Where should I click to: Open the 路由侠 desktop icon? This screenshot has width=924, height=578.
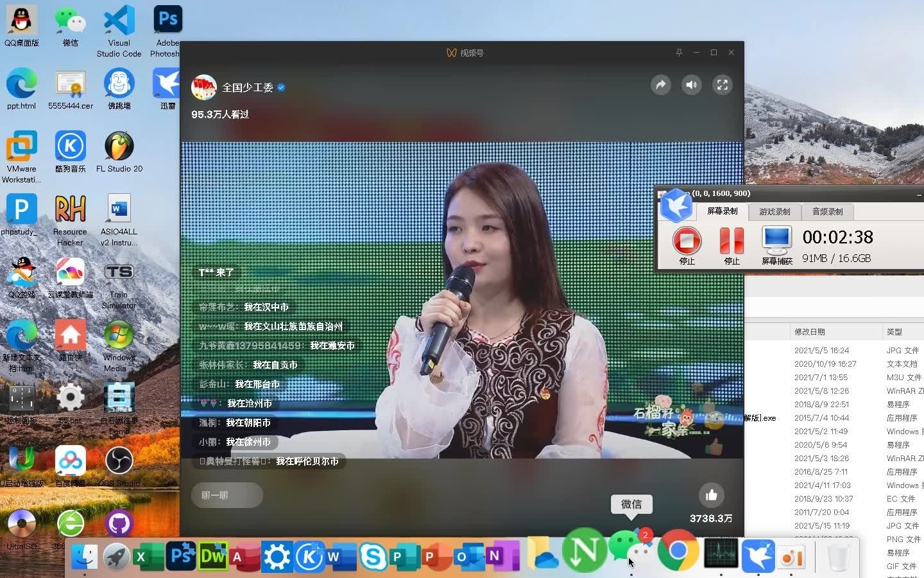(71, 340)
